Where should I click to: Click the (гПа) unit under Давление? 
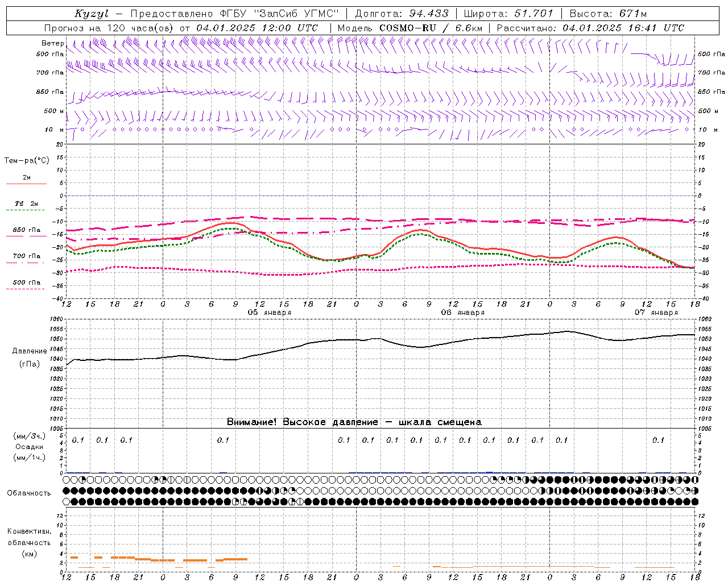pos(30,364)
